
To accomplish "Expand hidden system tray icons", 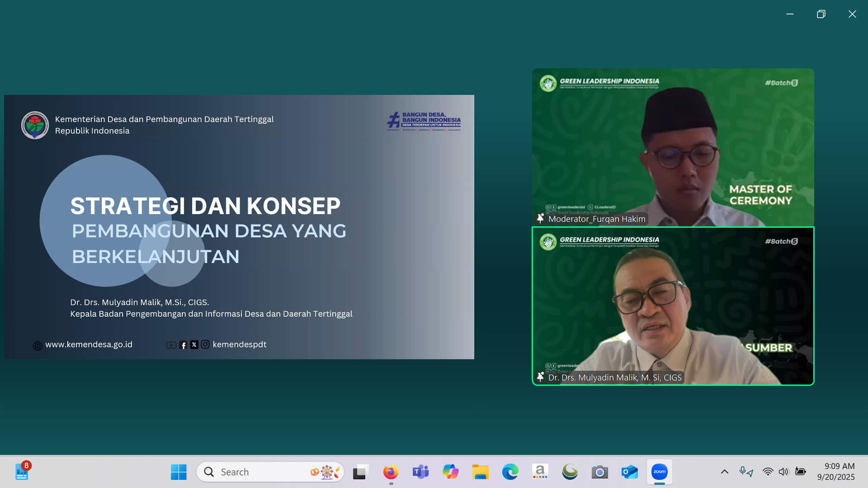I will (724, 472).
